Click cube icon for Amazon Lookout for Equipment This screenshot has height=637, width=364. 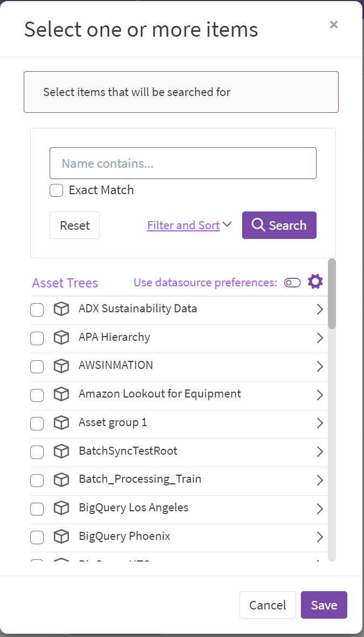click(61, 394)
